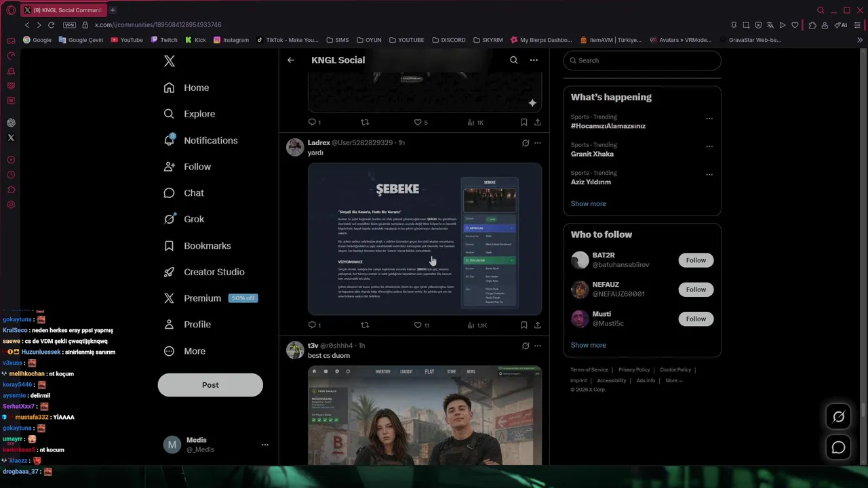The image size is (868, 488).
Task: Open KNGL Social community options menu
Action: [x=534, y=60]
